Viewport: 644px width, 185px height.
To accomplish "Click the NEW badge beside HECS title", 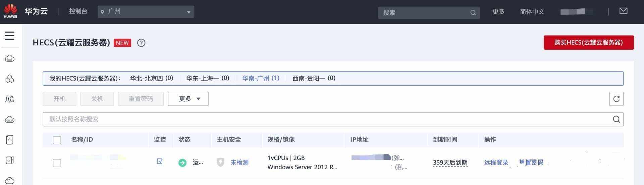I will pyautogui.click(x=122, y=43).
